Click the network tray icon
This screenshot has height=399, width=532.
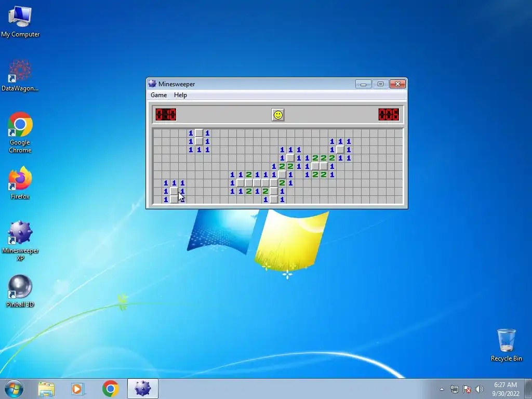(454, 389)
